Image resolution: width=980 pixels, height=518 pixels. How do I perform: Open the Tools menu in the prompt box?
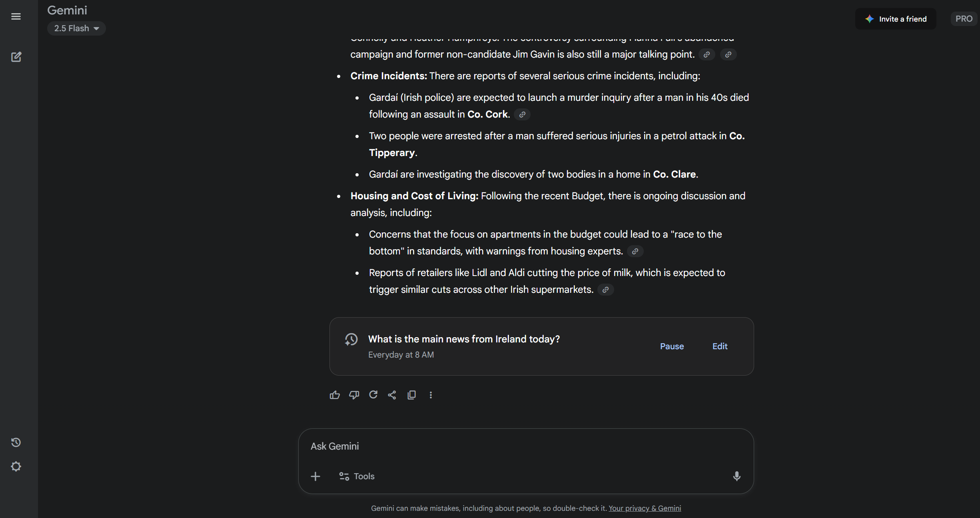click(357, 476)
